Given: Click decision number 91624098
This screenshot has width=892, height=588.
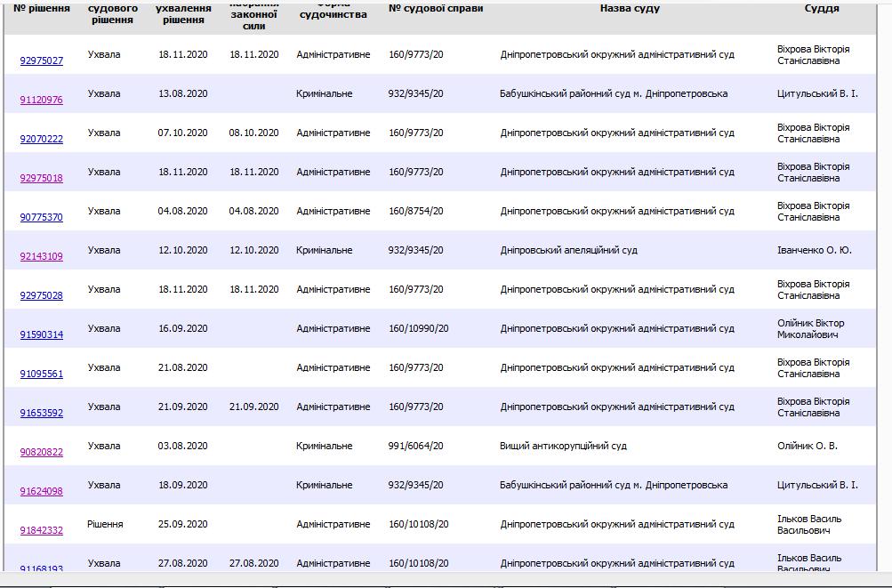Looking at the screenshot, I should 42,492.
